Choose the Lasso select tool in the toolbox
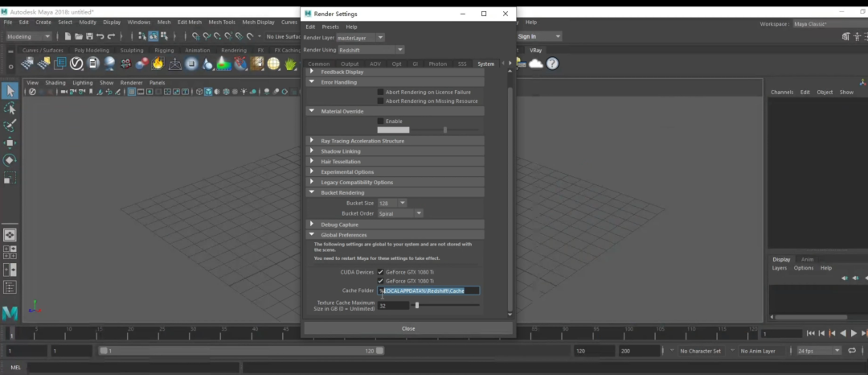 (x=10, y=108)
